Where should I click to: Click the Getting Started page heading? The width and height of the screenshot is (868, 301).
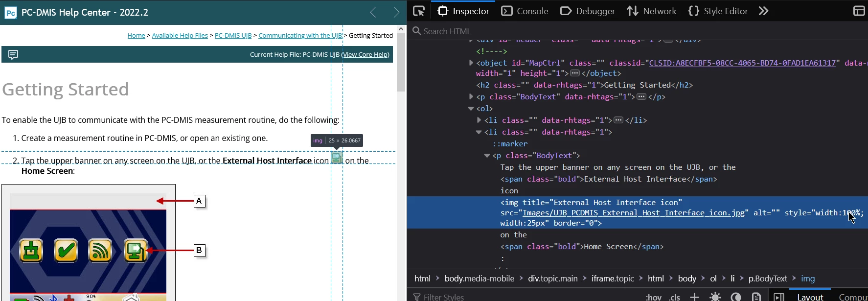point(66,90)
